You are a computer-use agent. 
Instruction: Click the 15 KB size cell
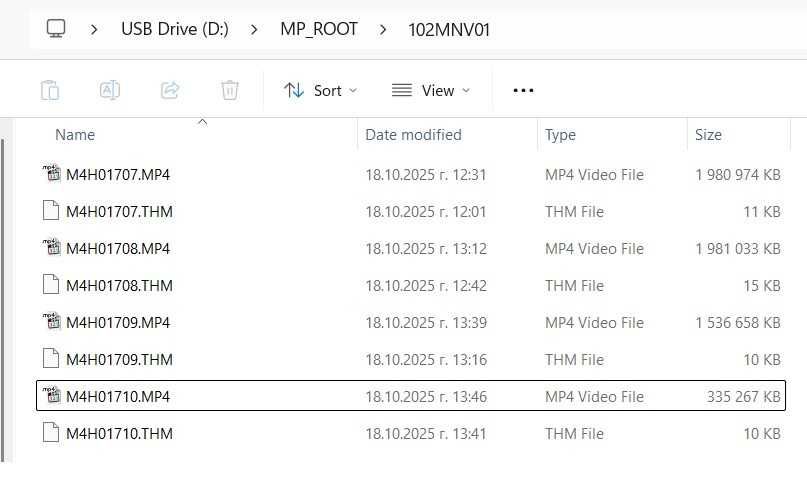tap(762, 286)
